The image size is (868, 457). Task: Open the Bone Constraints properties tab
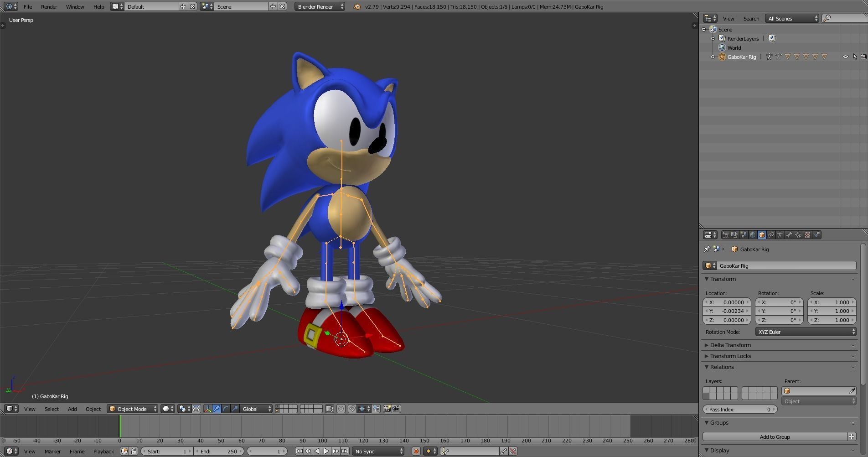(798, 235)
